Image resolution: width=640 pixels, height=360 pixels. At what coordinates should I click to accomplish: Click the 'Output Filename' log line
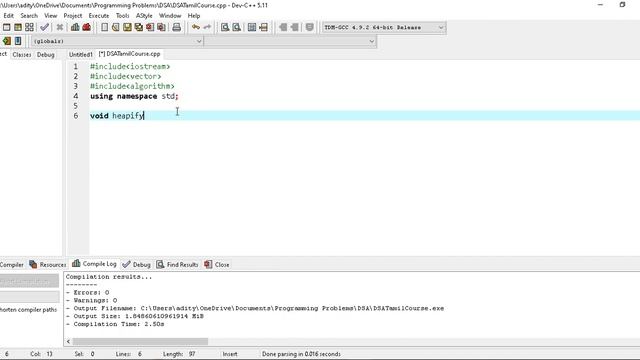tap(255, 309)
